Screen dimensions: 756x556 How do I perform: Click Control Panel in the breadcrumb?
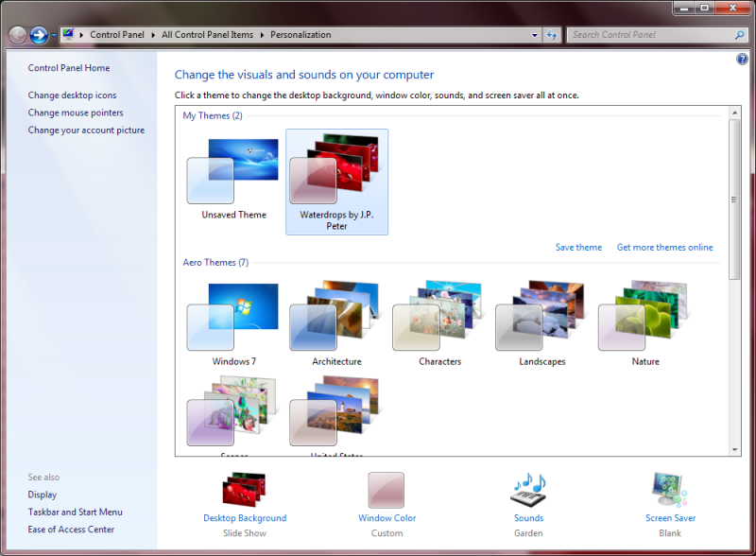(116, 35)
